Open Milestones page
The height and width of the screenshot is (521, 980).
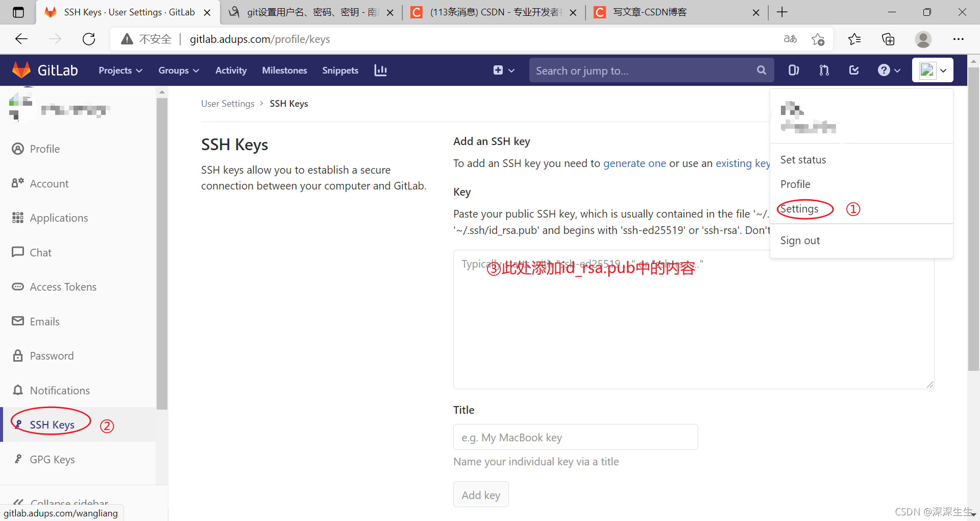pos(284,70)
